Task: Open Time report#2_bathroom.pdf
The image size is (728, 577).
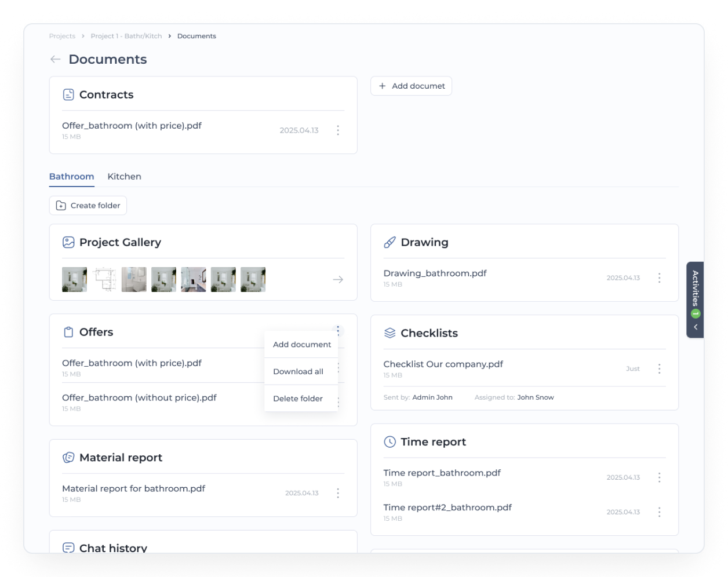Action: 447,507
